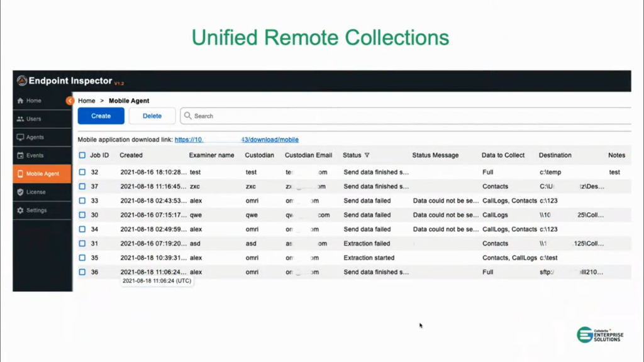Click 'Extraction started' status for job 35

(x=369, y=258)
